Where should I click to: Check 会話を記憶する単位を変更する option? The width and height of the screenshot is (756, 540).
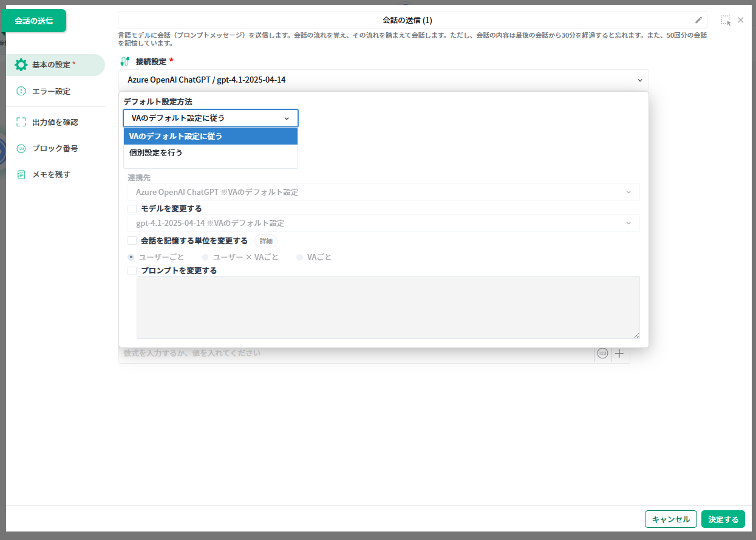pyautogui.click(x=132, y=241)
